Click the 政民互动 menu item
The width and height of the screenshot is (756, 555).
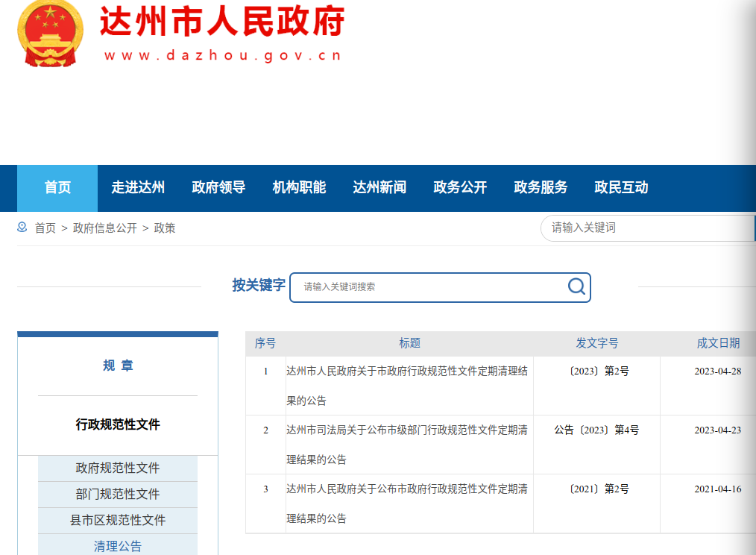621,188
